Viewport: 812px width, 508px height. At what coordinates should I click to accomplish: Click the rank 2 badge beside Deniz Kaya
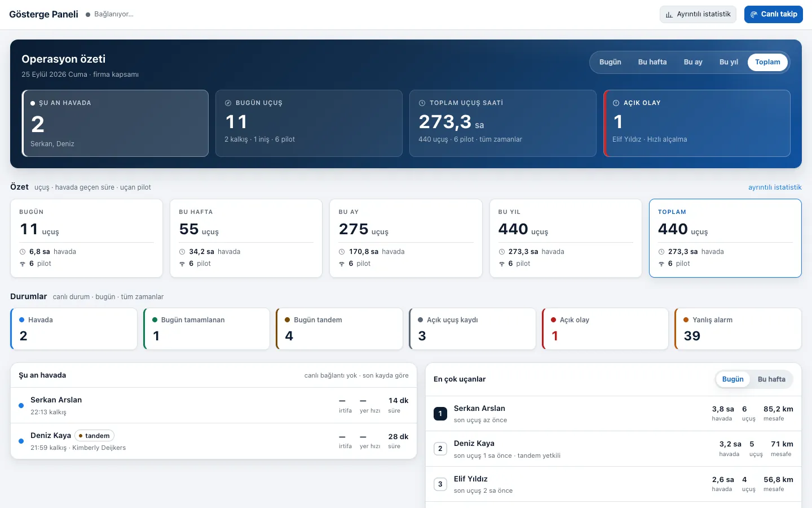[440, 449]
